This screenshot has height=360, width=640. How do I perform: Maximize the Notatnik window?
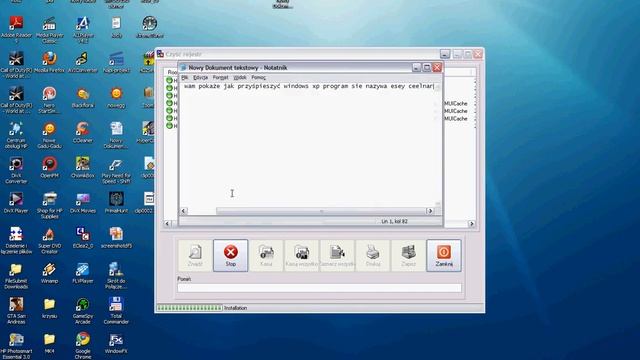click(x=427, y=67)
